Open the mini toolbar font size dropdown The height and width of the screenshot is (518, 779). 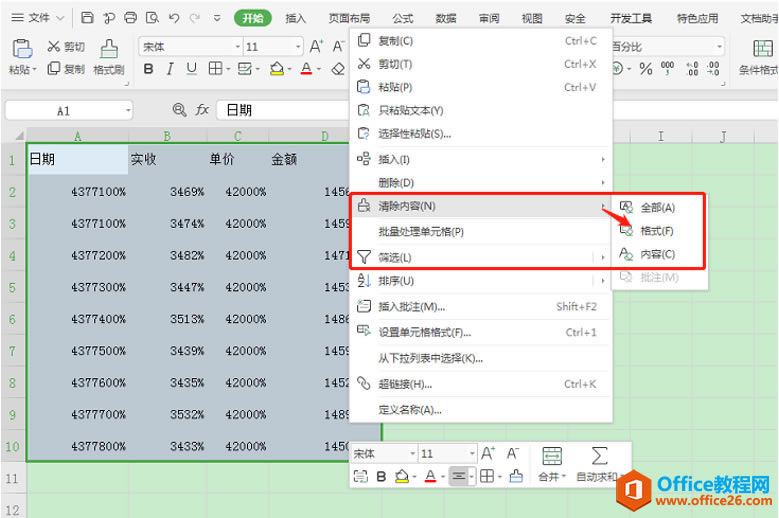(472, 453)
